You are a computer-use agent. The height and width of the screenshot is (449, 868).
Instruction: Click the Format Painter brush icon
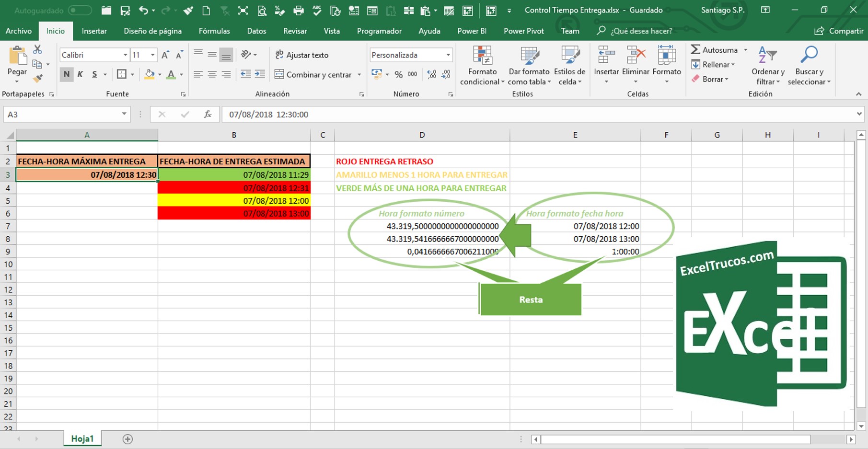38,78
